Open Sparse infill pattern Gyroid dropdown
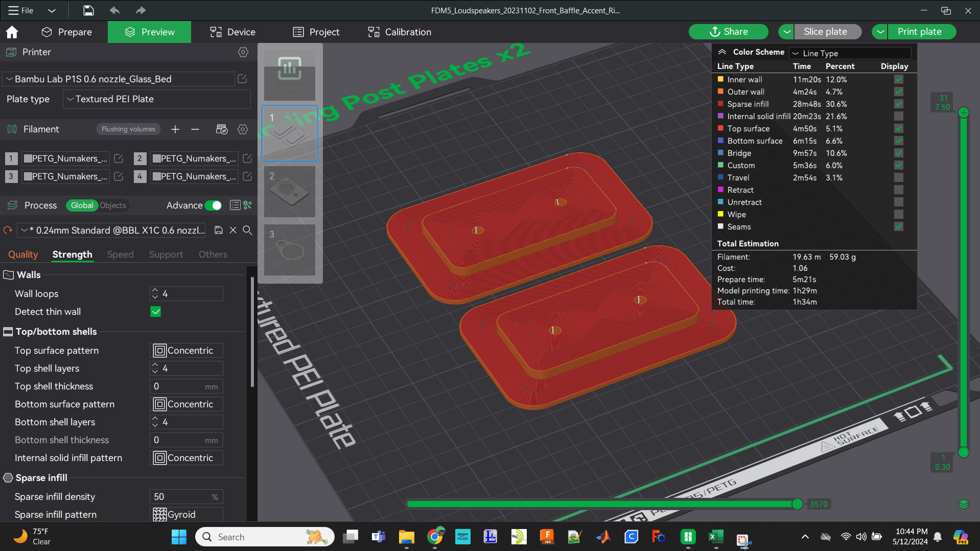980x551 pixels. [186, 514]
